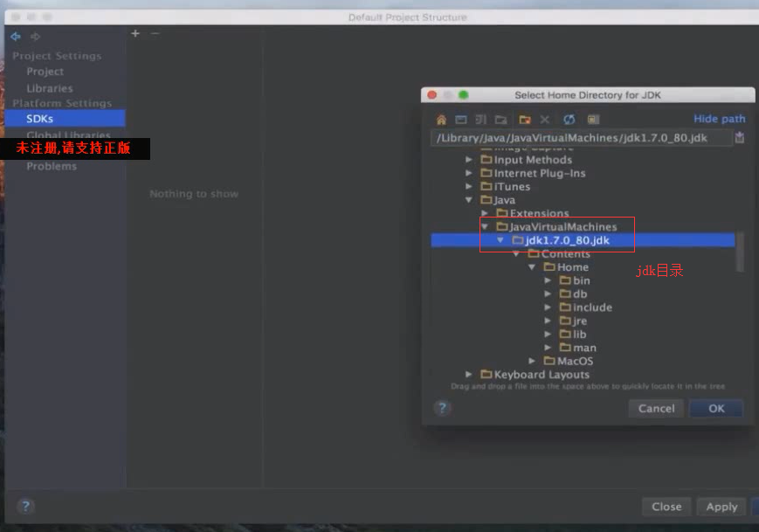Click OK to confirm JDK directory

pyautogui.click(x=716, y=409)
